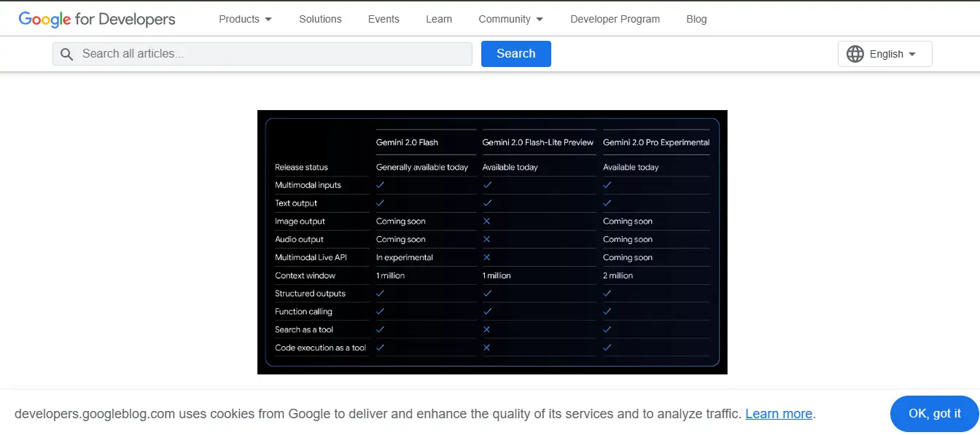This screenshot has width=980, height=435.
Task: Click the 'Multimodal Live API' row label
Action: click(x=311, y=257)
